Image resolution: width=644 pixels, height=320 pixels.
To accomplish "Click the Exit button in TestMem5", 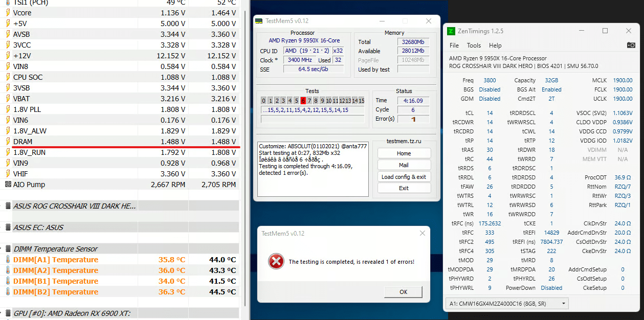I will 404,188.
